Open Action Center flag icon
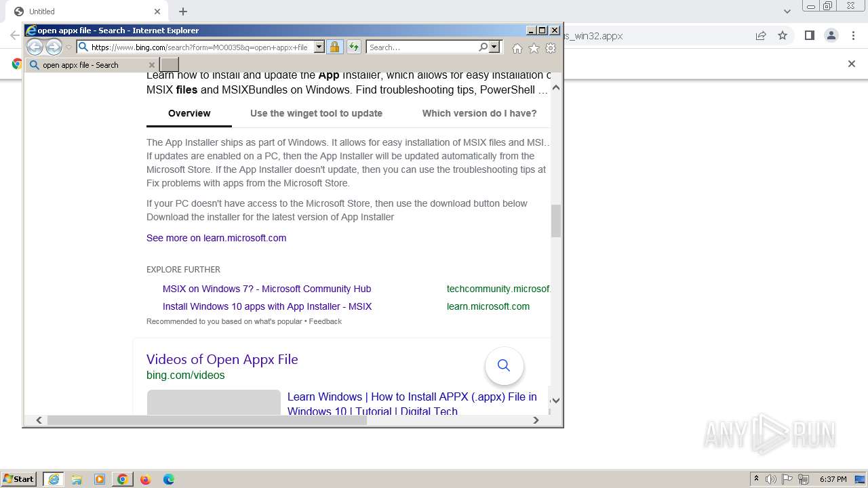The width and height of the screenshot is (868, 488). 787,479
